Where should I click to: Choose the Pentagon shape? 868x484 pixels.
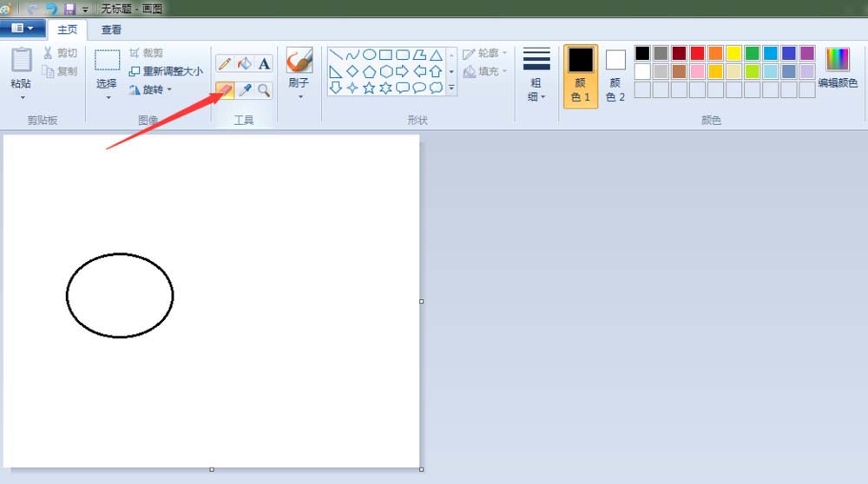point(369,71)
